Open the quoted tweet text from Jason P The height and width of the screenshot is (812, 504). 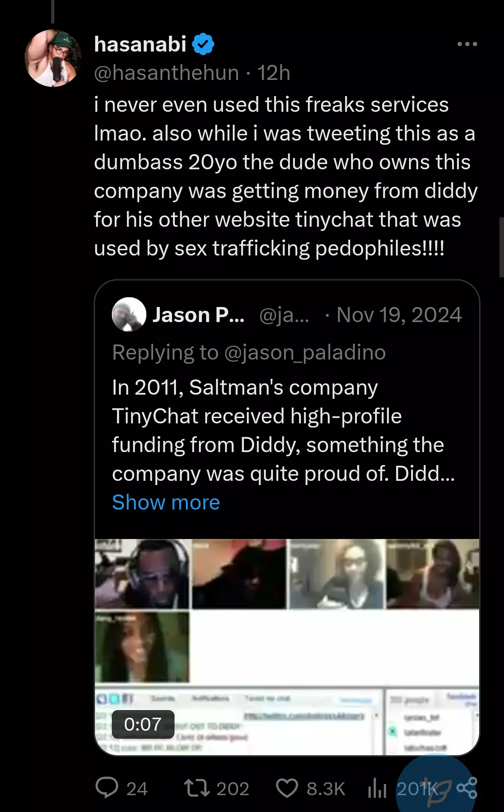click(283, 430)
